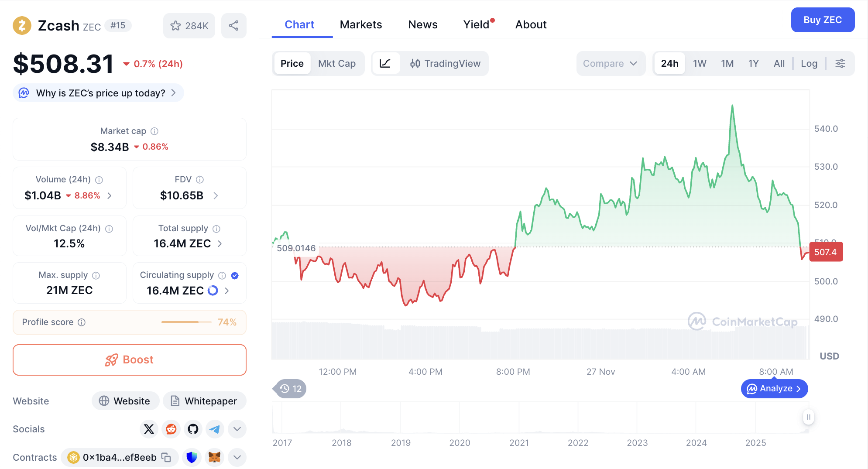Open the Compare dropdown
The image size is (868, 469).
pos(610,64)
